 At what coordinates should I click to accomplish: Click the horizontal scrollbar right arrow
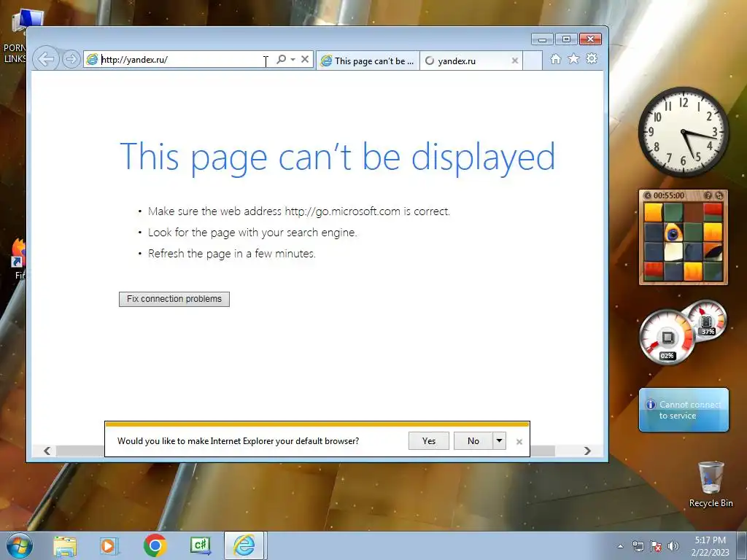click(x=587, y=451)
